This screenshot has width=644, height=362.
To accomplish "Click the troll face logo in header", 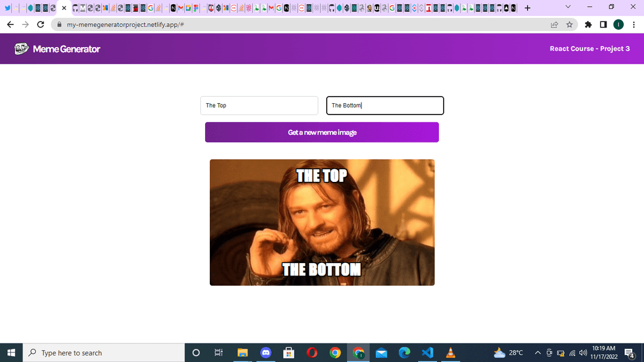I will click(x=21, y=49).
